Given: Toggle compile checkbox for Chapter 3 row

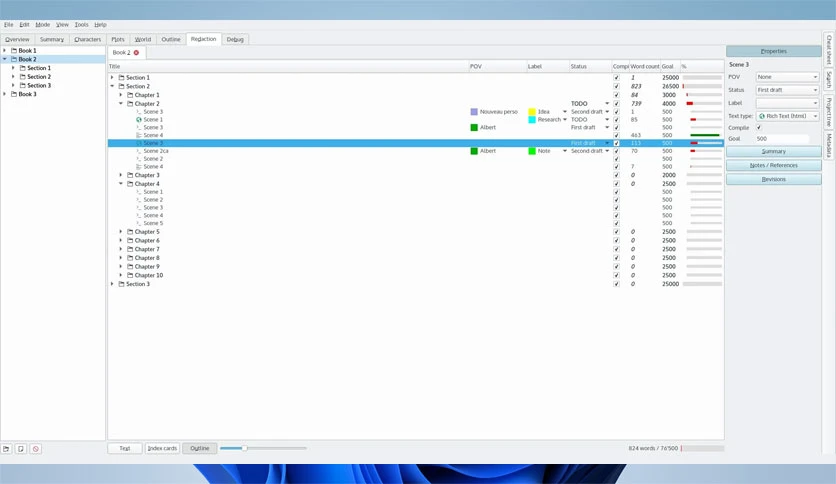Looking at the screenshot, I should [616, 175].
